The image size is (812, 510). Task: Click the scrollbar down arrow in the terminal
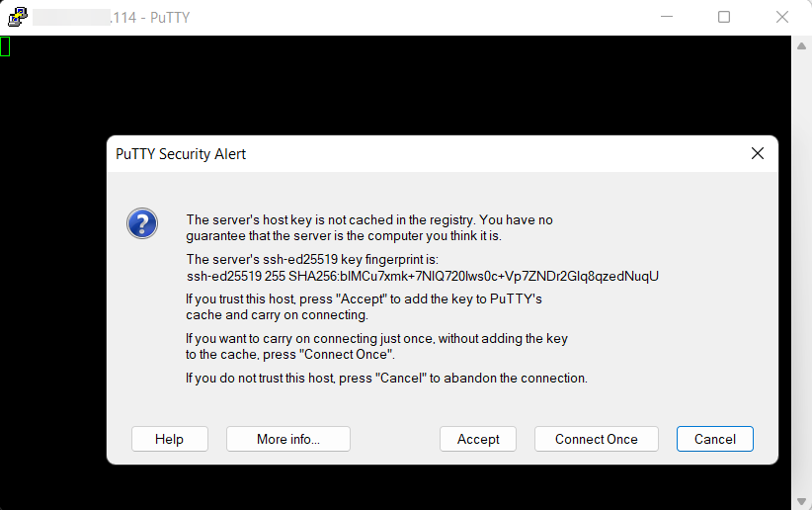(x=801, y=501)
